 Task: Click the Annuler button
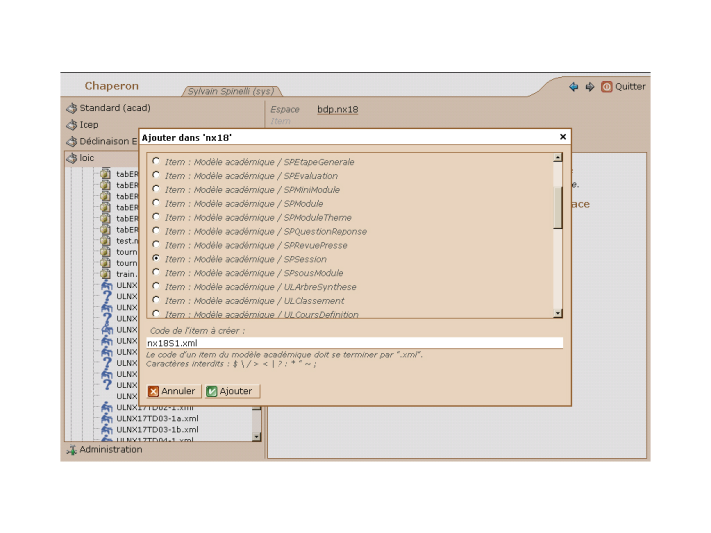click(x=174, y=391)
